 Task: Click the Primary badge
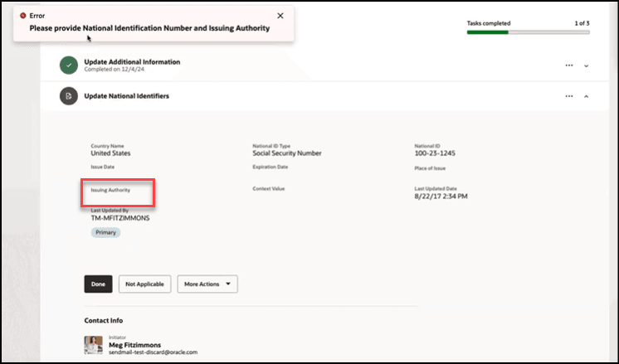click(106, 233)
